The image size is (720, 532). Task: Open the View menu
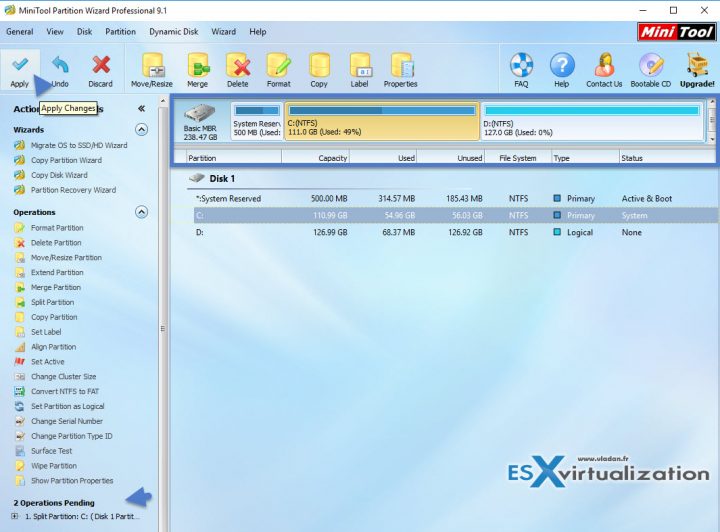coord(55,32)
